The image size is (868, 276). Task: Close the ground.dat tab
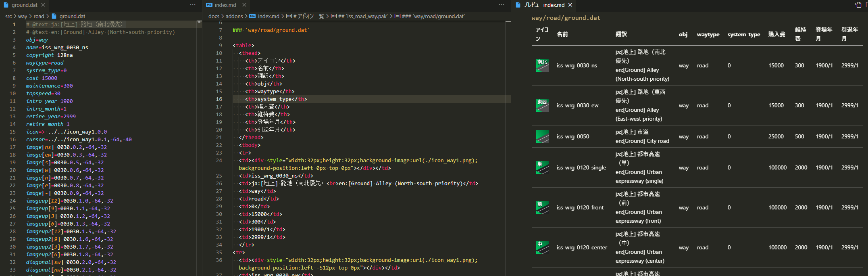[43, 5]
